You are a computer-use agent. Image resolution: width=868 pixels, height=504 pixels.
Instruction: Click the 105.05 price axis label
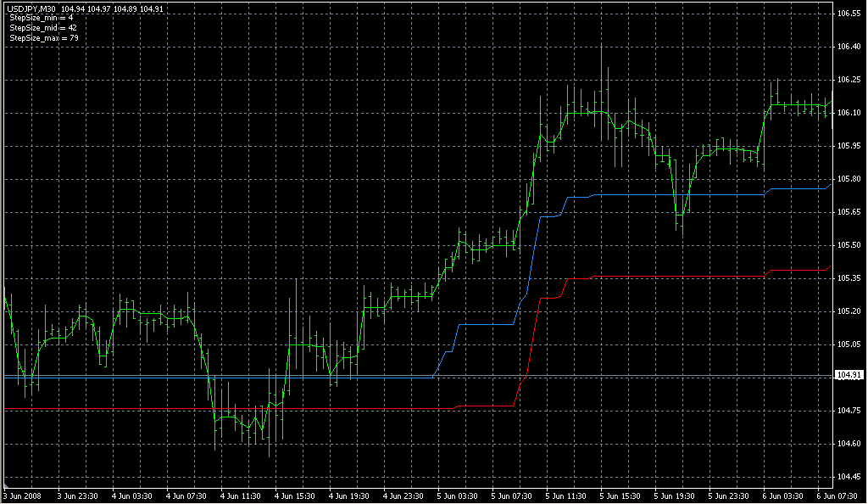point(849,344)
